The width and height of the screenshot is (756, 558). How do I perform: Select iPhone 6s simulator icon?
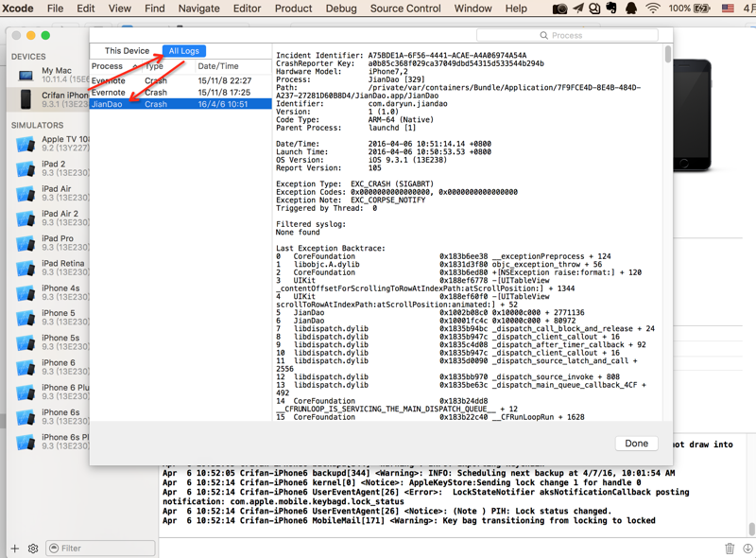[x=26, y=417]
